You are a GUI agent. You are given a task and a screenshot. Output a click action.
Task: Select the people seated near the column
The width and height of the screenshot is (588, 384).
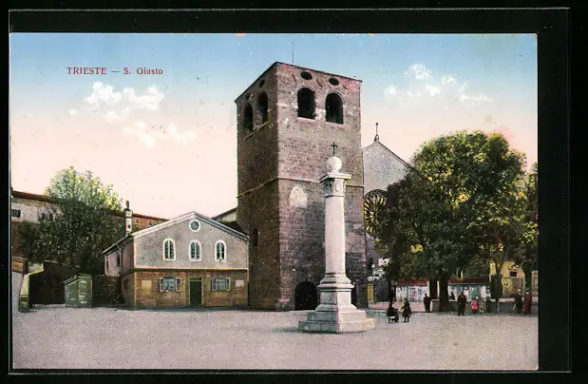pyautogui.click(x=398, y=311)
